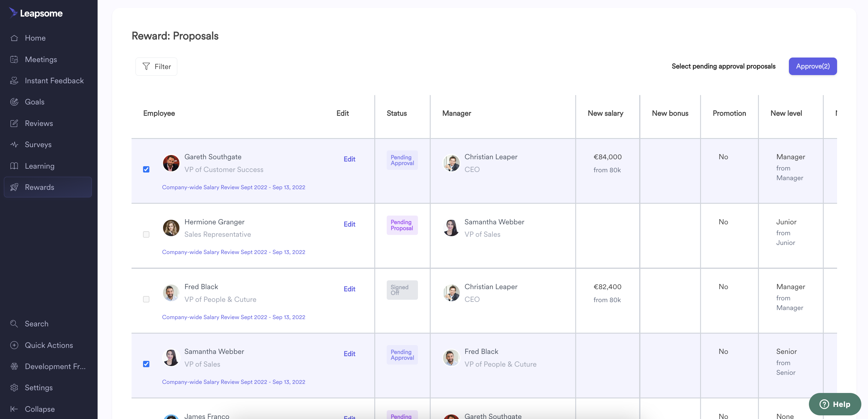The height and width of the screenshot is (419, 868).
Task: Click the New salary column header
Action: 606,114
